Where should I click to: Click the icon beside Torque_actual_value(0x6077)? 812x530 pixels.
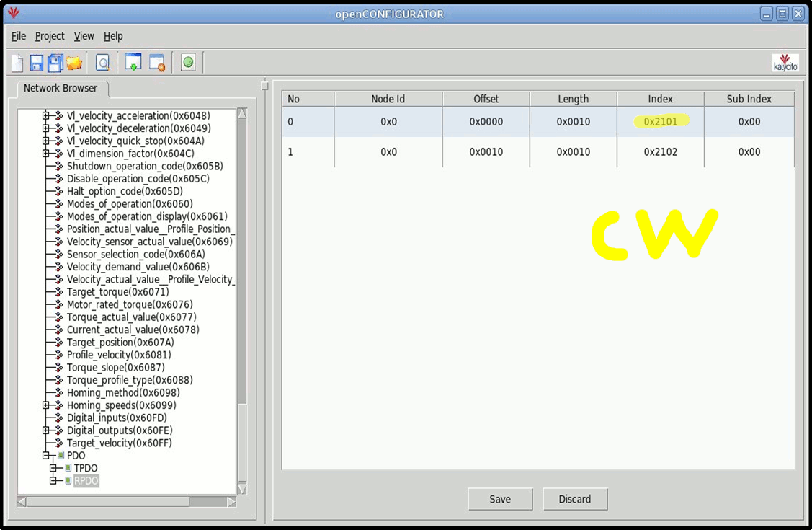coord(58,317)
